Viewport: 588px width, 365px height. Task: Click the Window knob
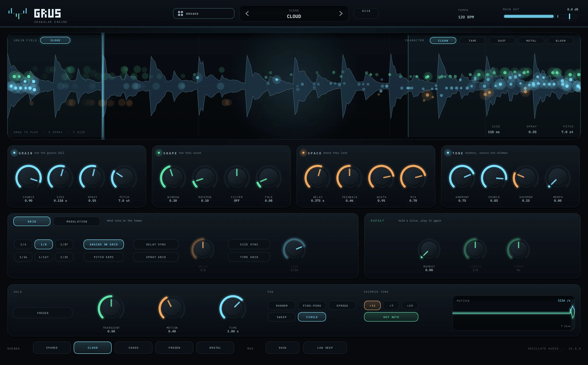point(173,178)
